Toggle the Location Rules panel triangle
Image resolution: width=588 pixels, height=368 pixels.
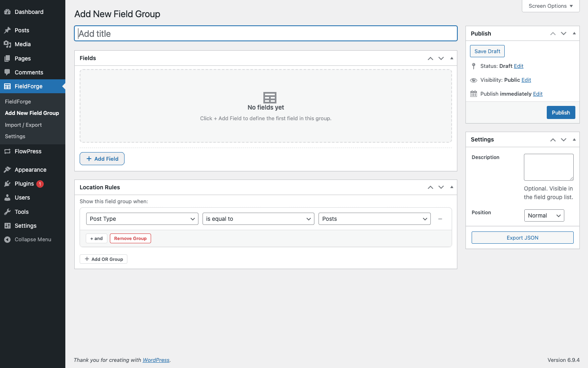click(x=452, y=187)
